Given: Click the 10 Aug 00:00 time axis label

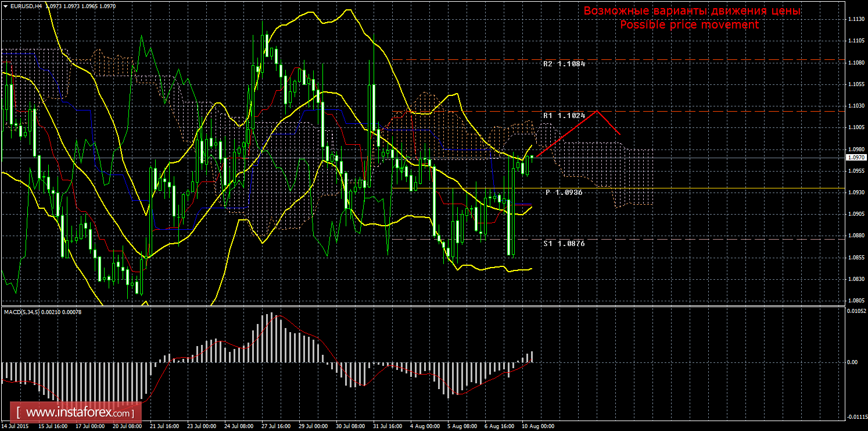Looking at the screenshot, I should click(537, 426).
